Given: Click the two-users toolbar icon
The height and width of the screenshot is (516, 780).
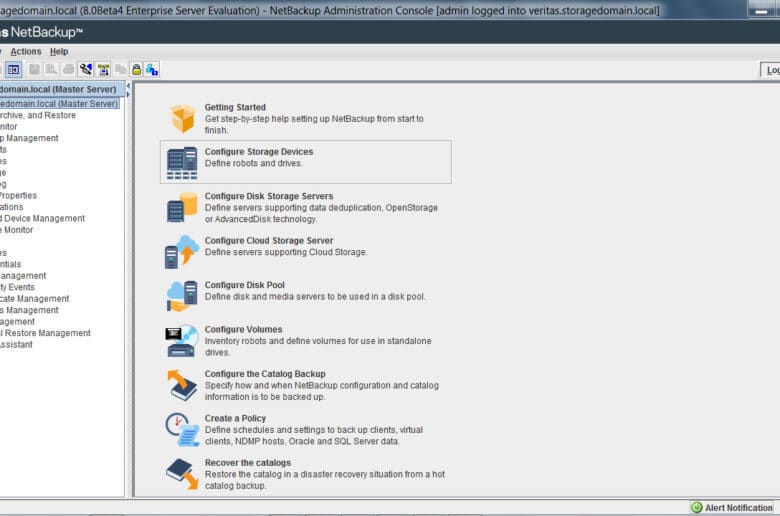Looking at the screenshot, I should (152, 70).
